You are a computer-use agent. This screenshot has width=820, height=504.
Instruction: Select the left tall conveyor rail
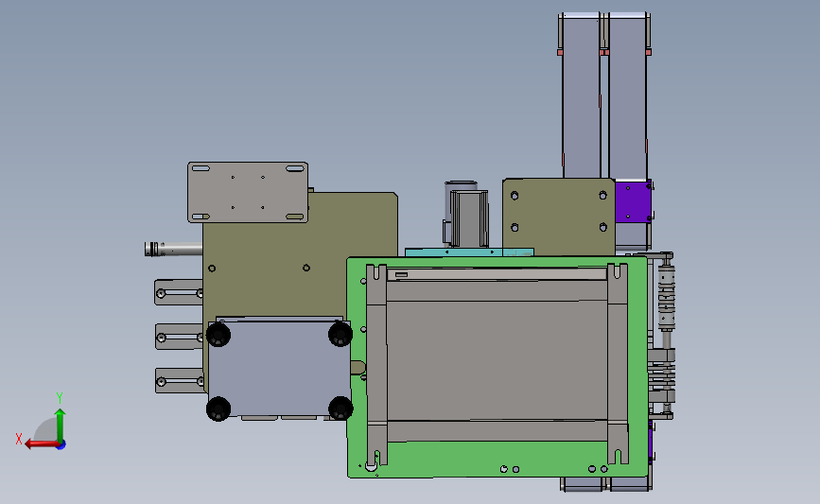pyautogui.click(x=581, y=96)
